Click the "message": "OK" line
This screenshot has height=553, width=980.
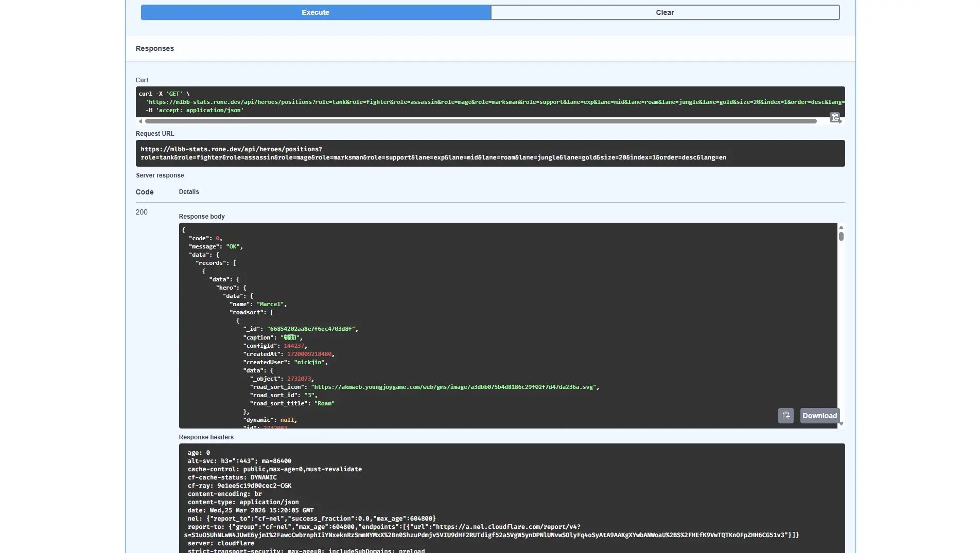click(216, 246)
